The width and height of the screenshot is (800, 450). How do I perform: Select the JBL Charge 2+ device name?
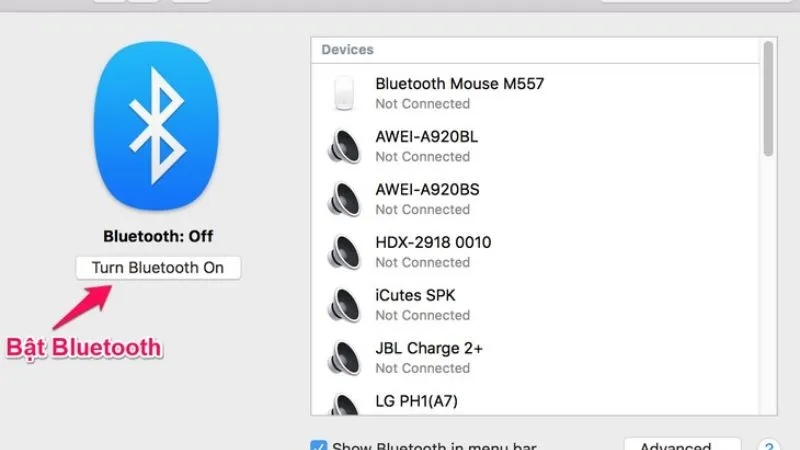(x=430, y=349)
